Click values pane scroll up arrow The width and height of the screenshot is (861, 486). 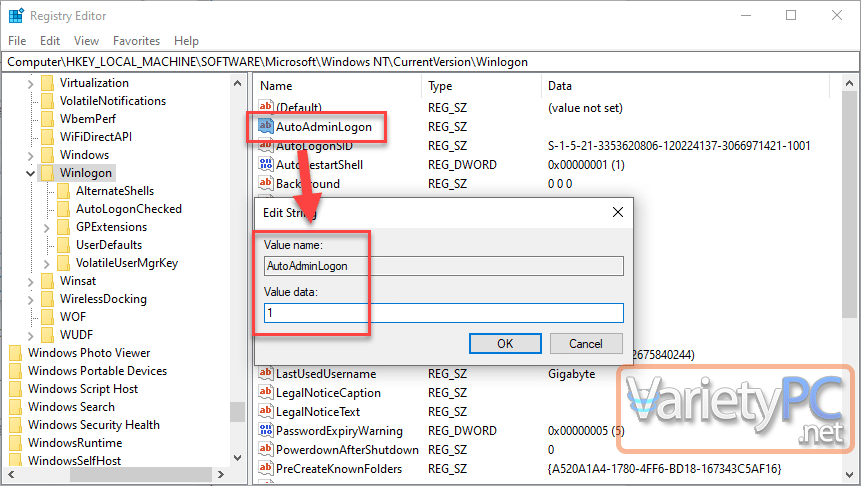point(849,83)
